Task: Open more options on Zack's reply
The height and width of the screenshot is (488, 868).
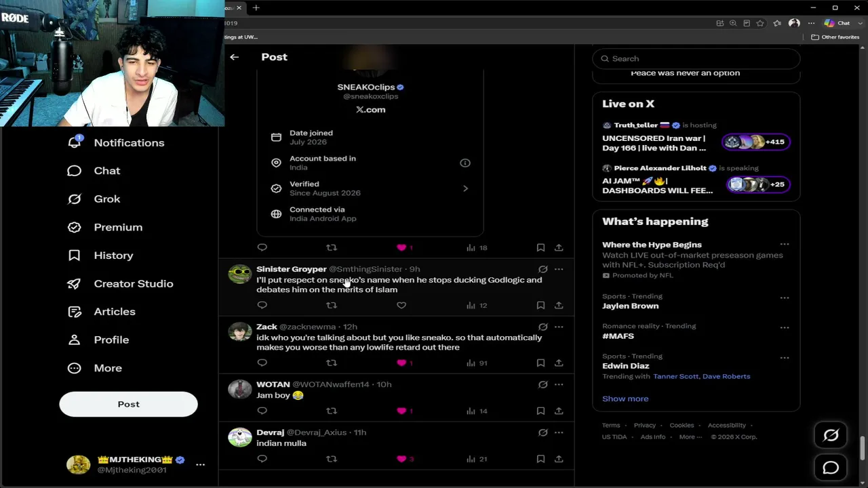Action: point(559,327)
